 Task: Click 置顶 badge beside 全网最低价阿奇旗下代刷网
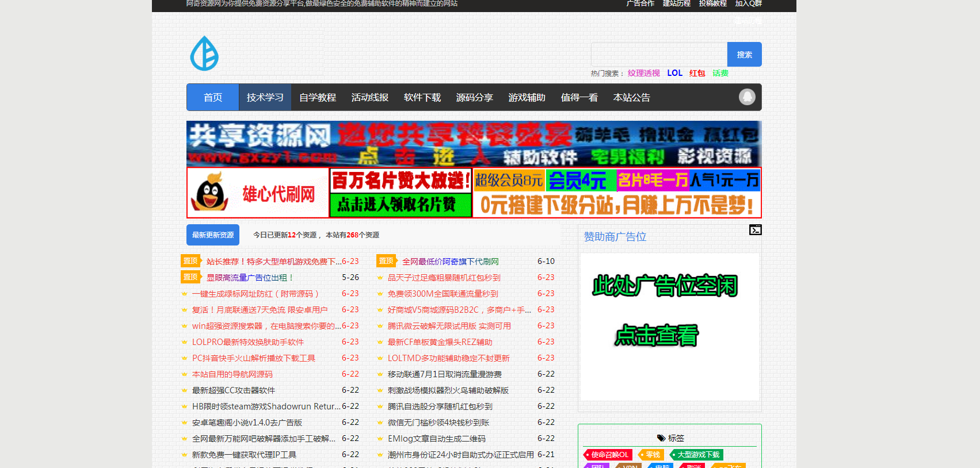click(x=386, y=261)
